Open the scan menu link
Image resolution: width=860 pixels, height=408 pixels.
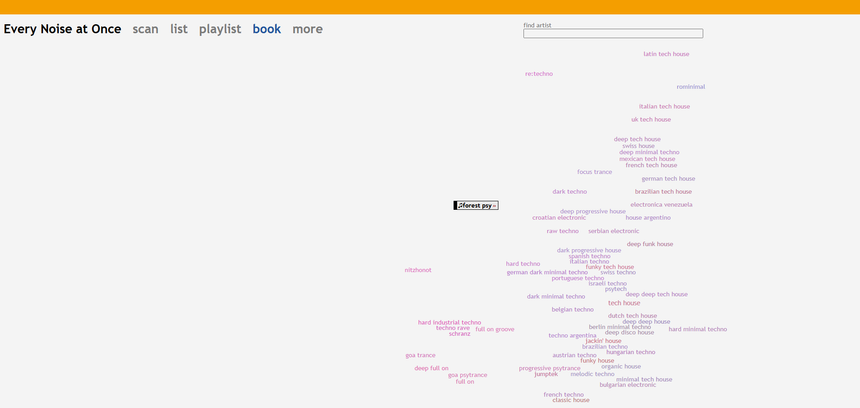(x=145, y=29)
